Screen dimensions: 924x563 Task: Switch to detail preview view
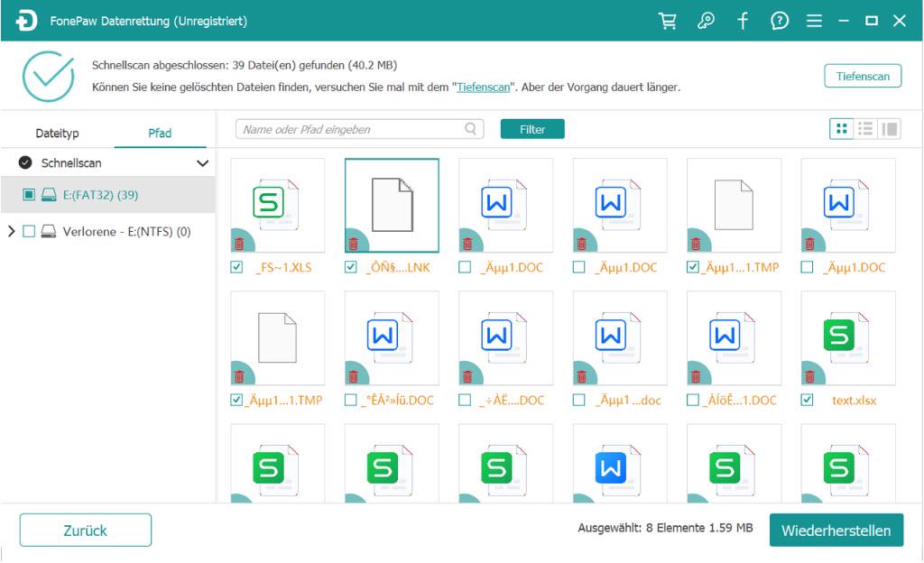(x=889, y=128)
